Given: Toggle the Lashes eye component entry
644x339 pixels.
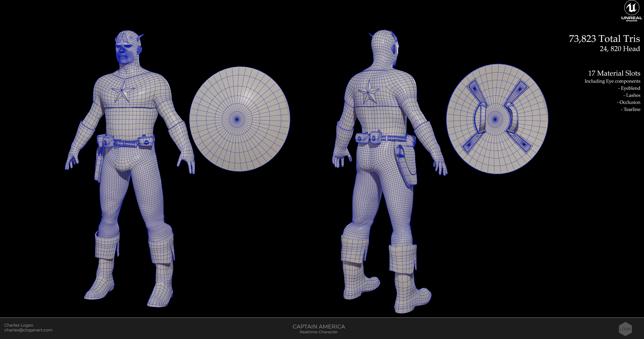Looking at the screenshot, I should click(x=632, y=95).
